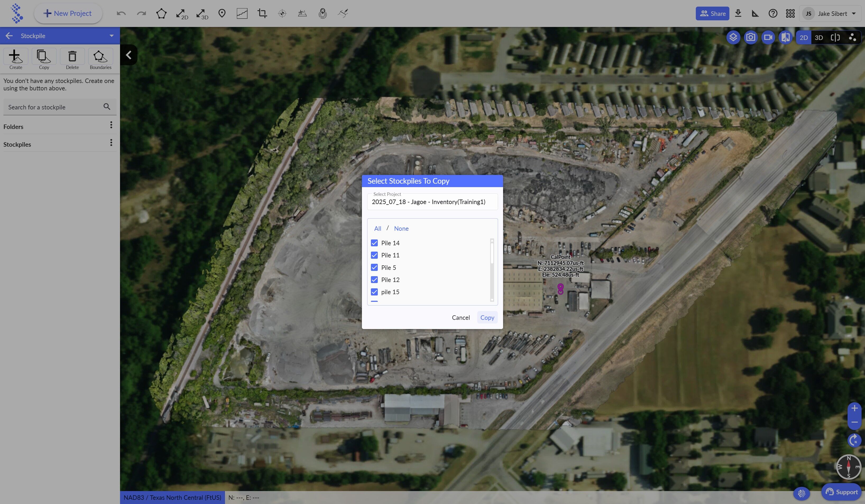Uncheck the Pile 14 checkbox
The image size is (865, 504).
[374, 243]
